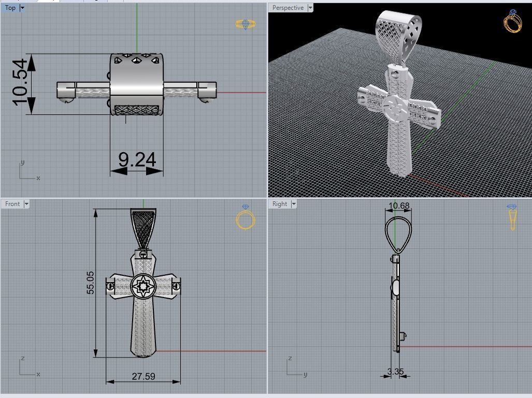Select the 10.68 dimension in Right view
The height and width of the screenshot is (398, 532).
coord(399,206)
